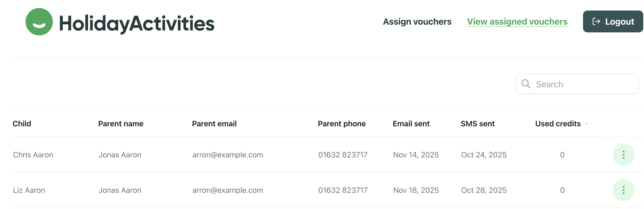Click the green smiley logo icon

point(39,22)
